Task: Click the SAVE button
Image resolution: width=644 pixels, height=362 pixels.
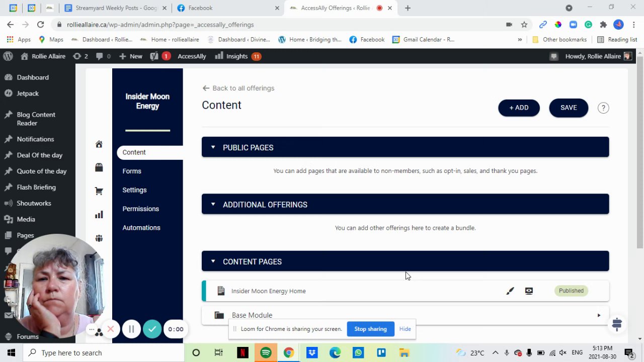Action: pos(569,108)
